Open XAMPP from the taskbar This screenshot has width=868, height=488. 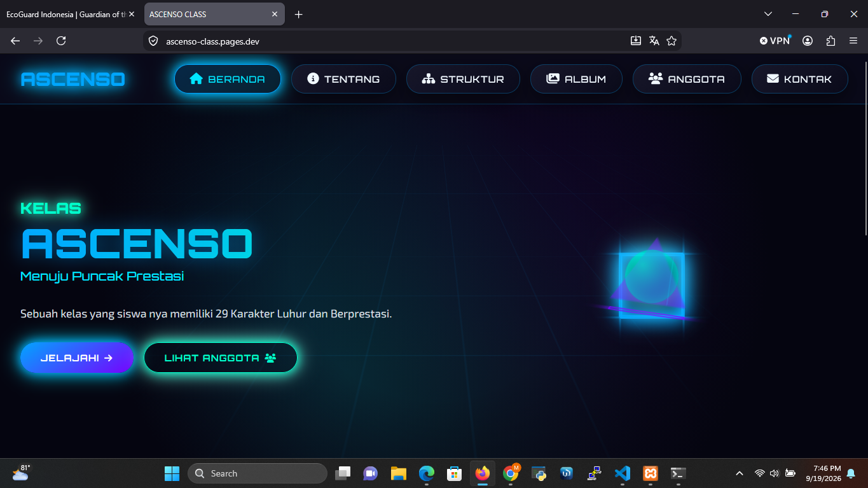tap(651, 473)
